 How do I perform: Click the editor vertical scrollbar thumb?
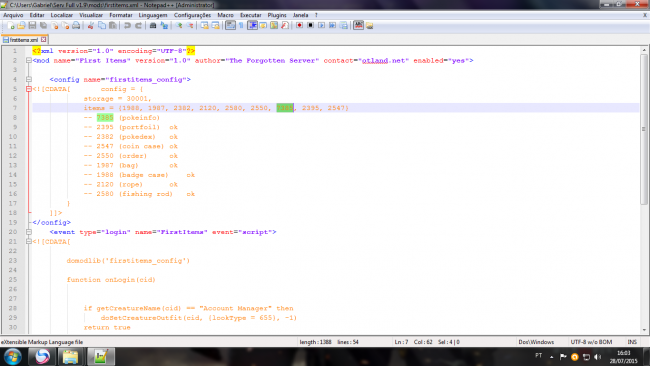[644, 128]
